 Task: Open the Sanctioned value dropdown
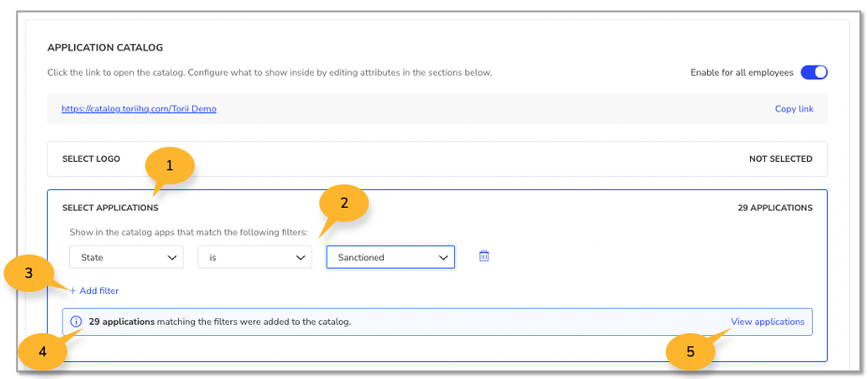390,257
